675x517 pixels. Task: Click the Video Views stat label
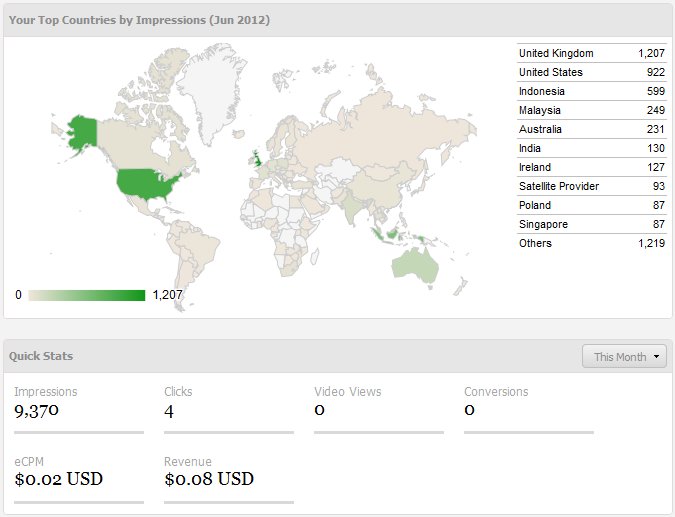coord(347,392)
